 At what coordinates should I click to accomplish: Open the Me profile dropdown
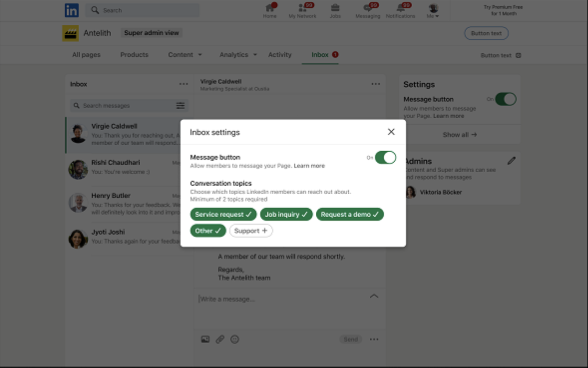tap(433, 11)
